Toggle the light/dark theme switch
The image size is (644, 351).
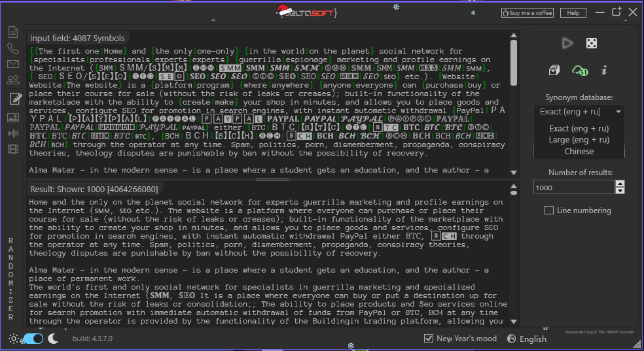33,339
